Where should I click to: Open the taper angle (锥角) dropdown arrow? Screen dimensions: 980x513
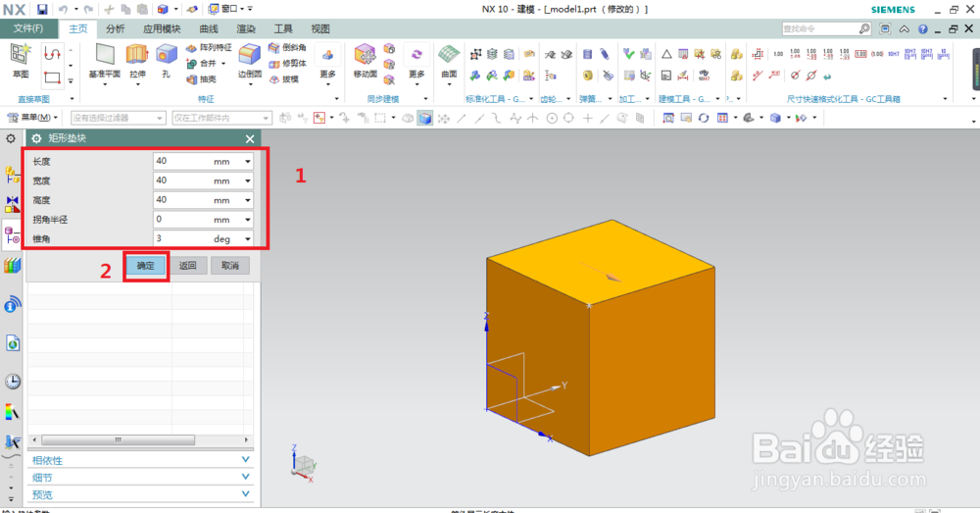click(248, 239)
